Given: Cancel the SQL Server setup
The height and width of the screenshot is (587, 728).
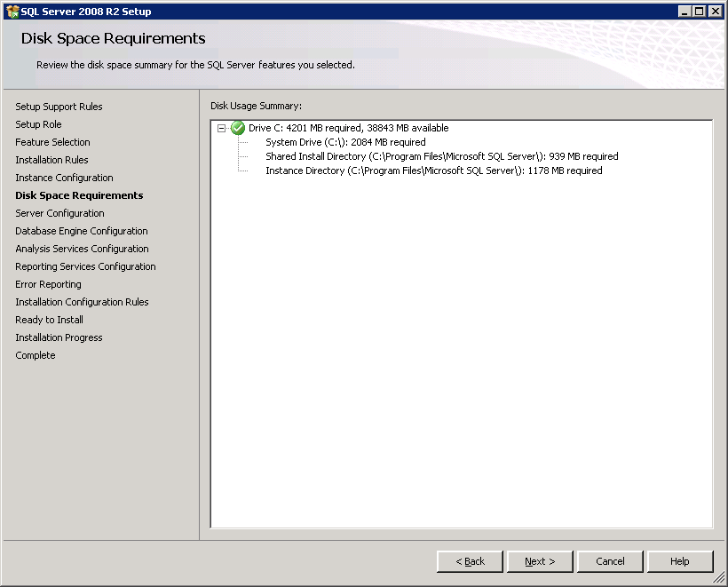Looking at the screenshot, I should [610, 561].
